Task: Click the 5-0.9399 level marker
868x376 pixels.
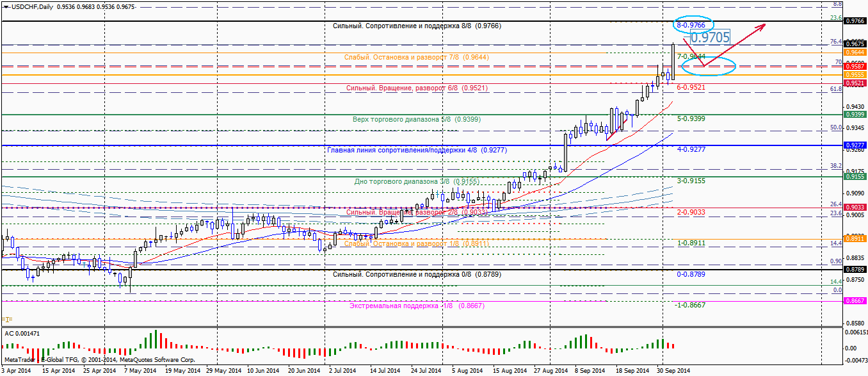Action: pos(691,119)
